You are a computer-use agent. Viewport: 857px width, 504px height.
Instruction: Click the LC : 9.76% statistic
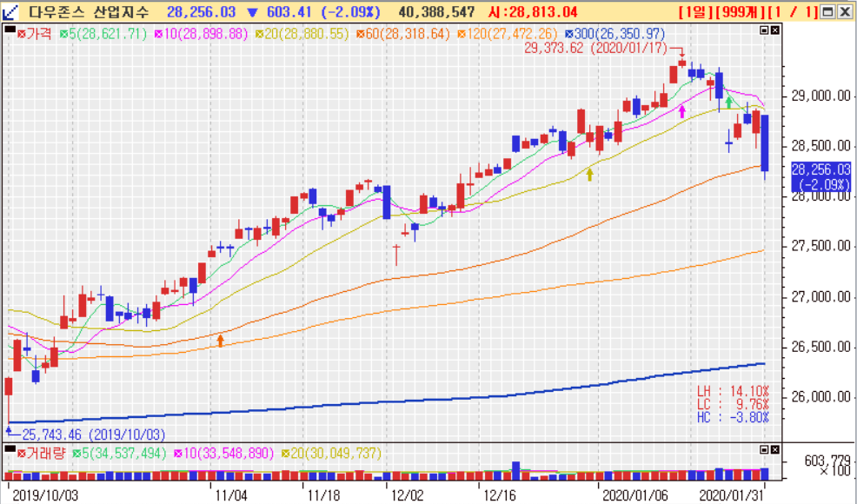pyautogui.click(x=733, y=405)
